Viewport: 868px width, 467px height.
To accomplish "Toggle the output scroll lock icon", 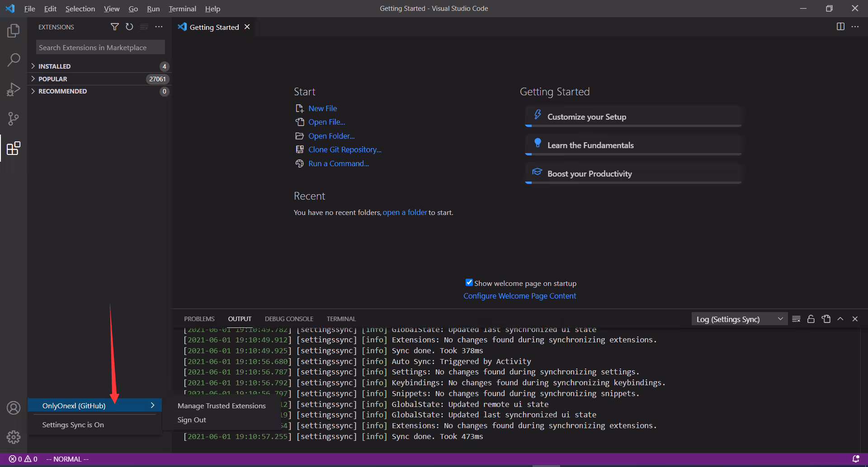I will coord(811,319).
